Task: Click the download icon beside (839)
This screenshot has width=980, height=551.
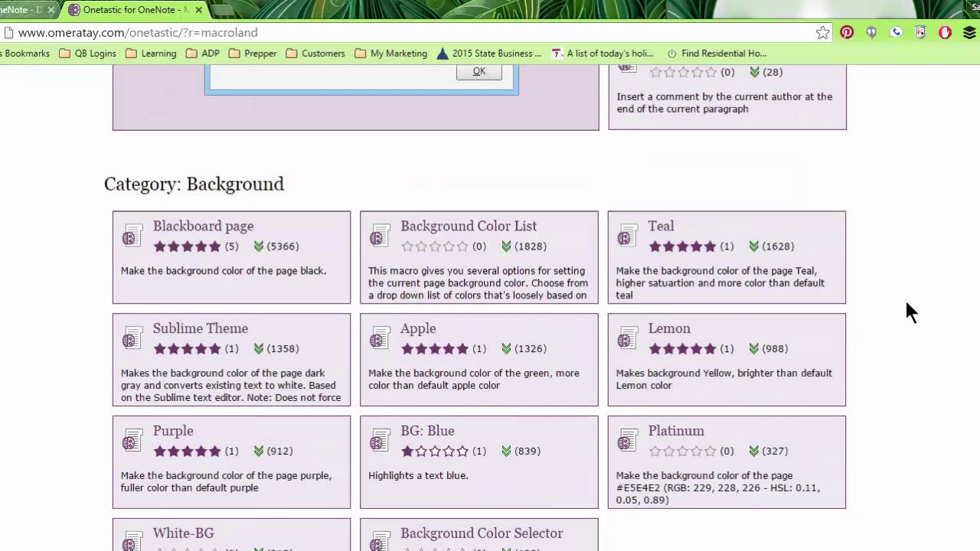Action: (x=506, y=452)
